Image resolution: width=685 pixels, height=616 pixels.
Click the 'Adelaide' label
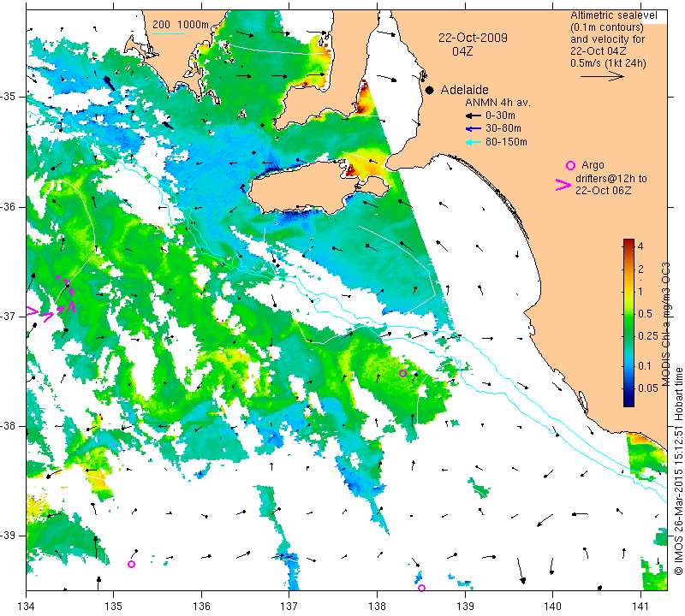[x=464, y=90]
